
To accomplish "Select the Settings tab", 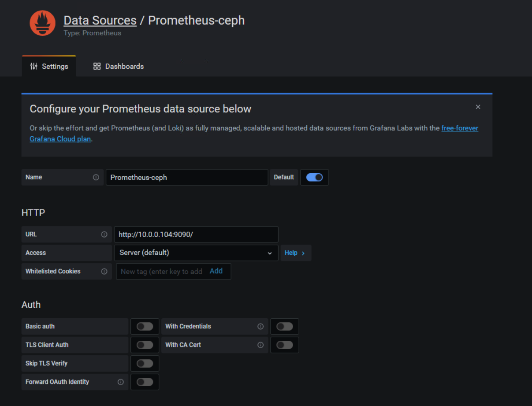I will tap(49, 67).
